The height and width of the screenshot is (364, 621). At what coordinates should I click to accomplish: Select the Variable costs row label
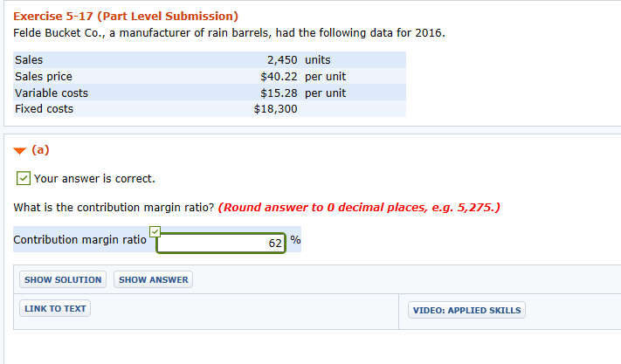coord(52,93)
